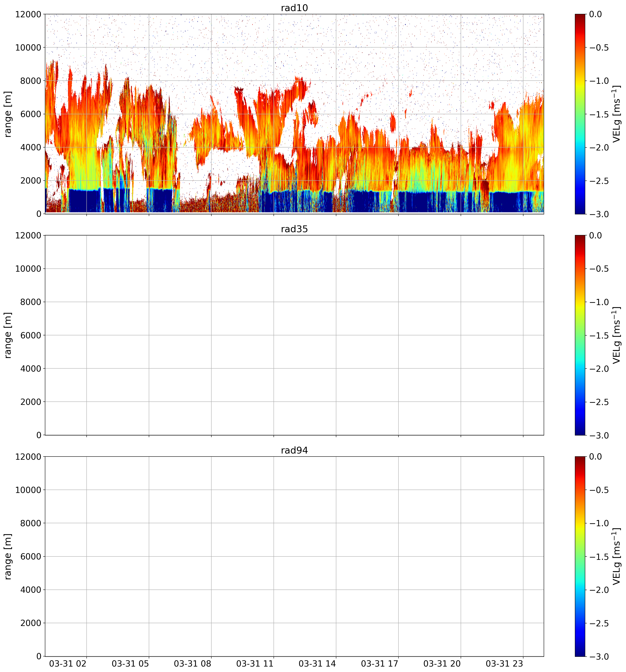Click the x-axis tick label 03-31 23

[x=504, y=664]
